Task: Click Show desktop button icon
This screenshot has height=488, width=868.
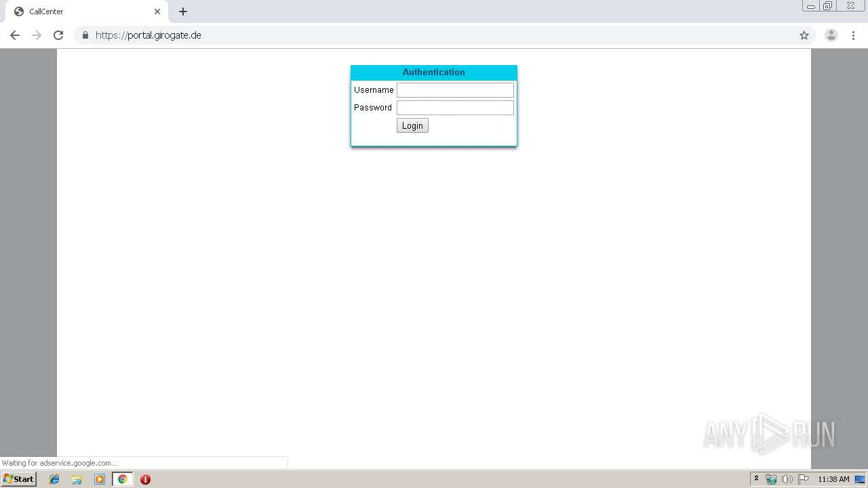Action: coord(861,479)
